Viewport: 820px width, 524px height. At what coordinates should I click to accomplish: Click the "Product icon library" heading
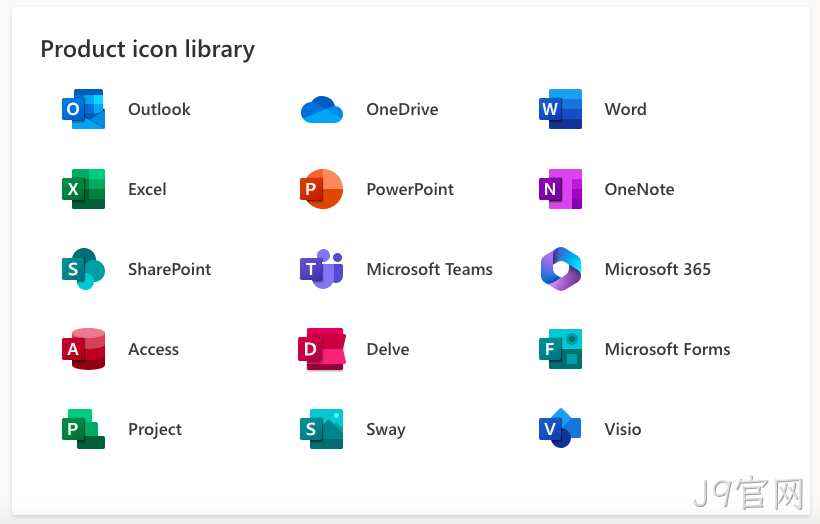click(147, 49)
